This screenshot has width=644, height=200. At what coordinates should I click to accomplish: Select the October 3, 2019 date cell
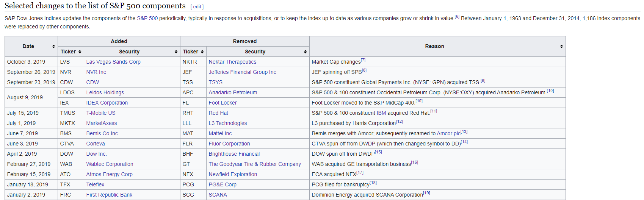pos(31,62)
